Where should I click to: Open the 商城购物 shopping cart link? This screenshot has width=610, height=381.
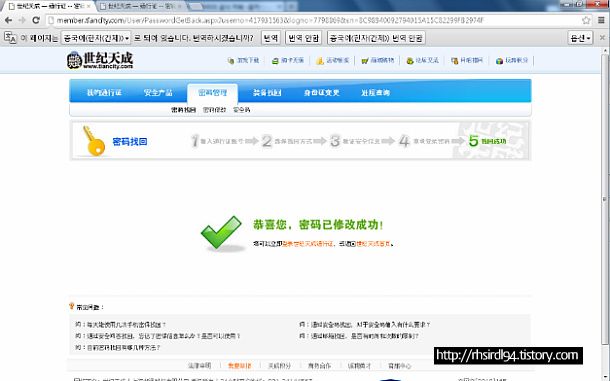tap(378, 60)
